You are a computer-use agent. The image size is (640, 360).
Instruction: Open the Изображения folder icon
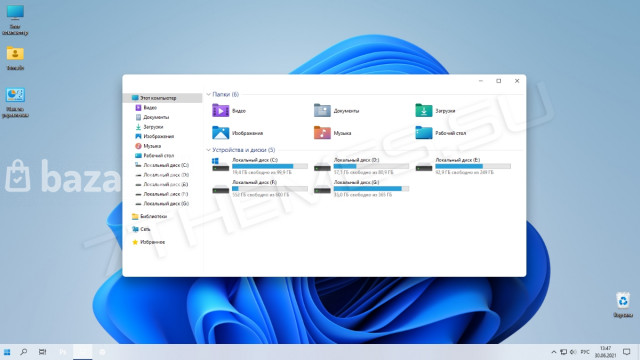coord(220,133)
